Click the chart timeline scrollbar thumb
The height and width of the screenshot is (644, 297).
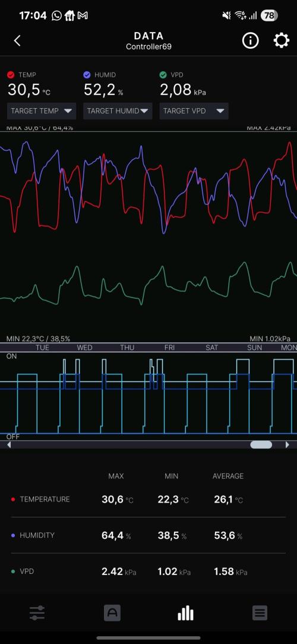click(x=261, y=445)
